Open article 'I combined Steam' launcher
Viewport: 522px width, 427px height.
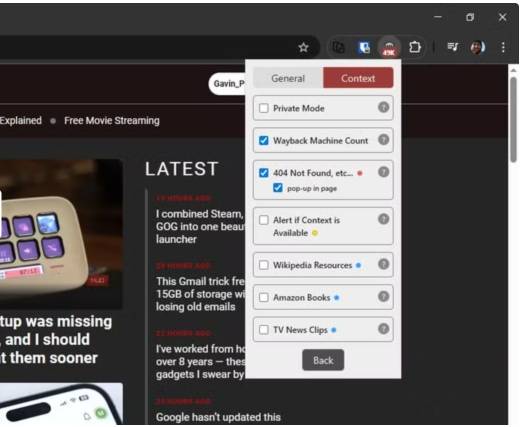tap(200, 226)
